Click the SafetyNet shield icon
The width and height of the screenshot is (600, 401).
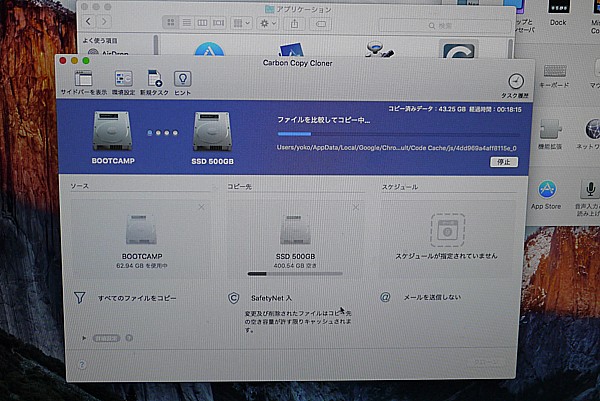233,298
